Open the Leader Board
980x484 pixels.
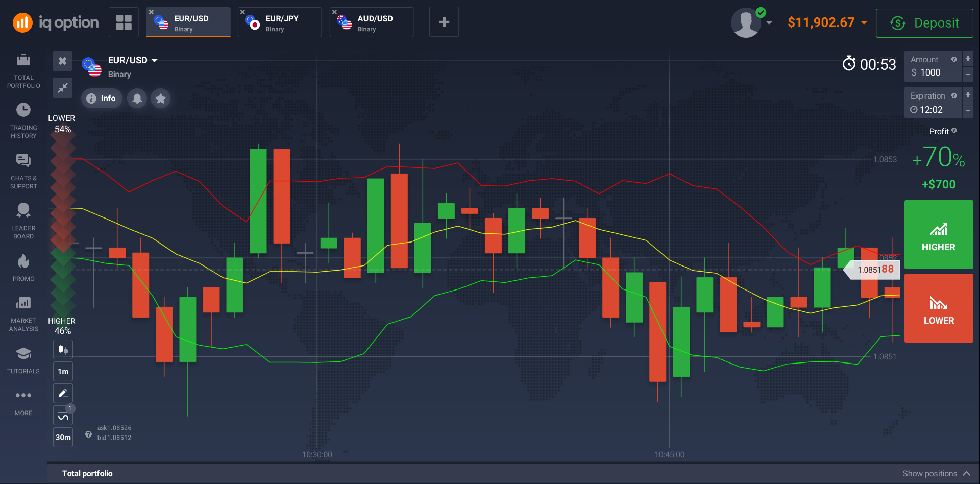23,221
